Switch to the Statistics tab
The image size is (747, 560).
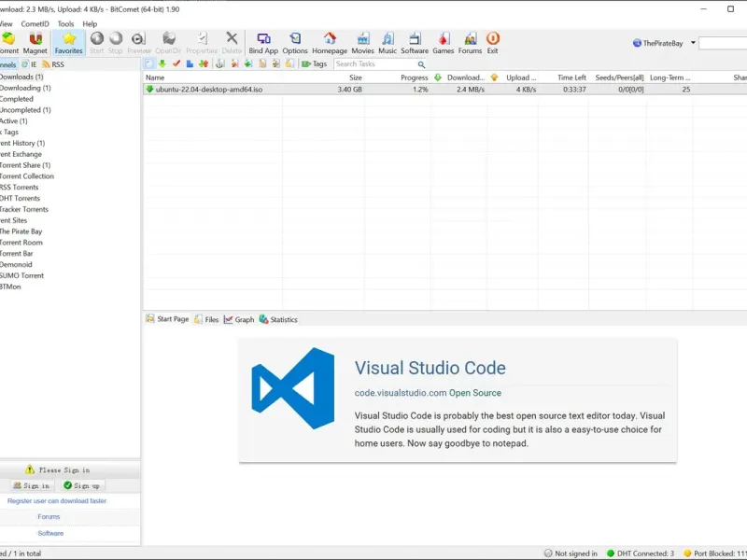[x=278, y=319]
